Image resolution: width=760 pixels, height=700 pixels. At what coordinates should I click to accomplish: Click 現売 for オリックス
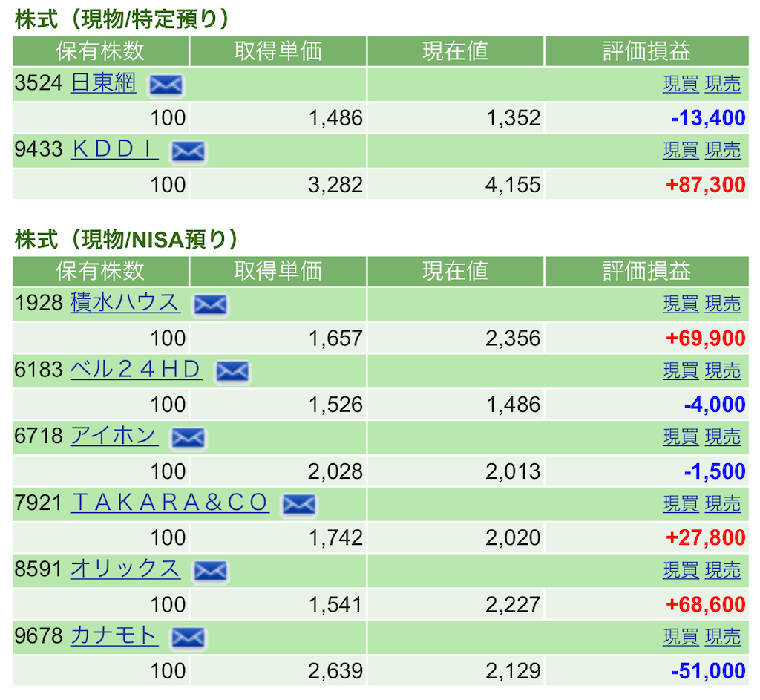tap(723, 571)
